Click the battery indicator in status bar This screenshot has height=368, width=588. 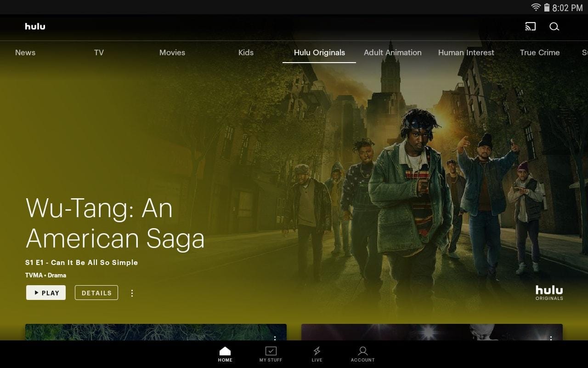548,7
